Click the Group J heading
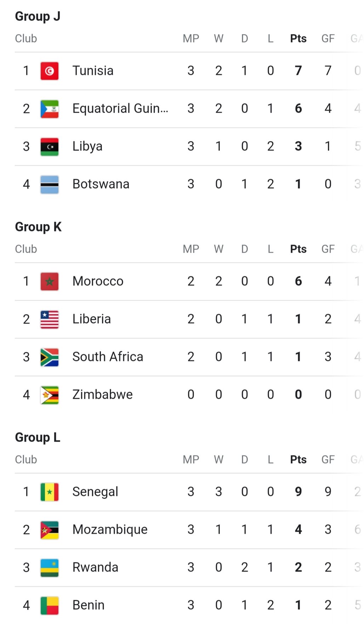The width and height of the screenshot is (364, 638). (x=38, y=16)
